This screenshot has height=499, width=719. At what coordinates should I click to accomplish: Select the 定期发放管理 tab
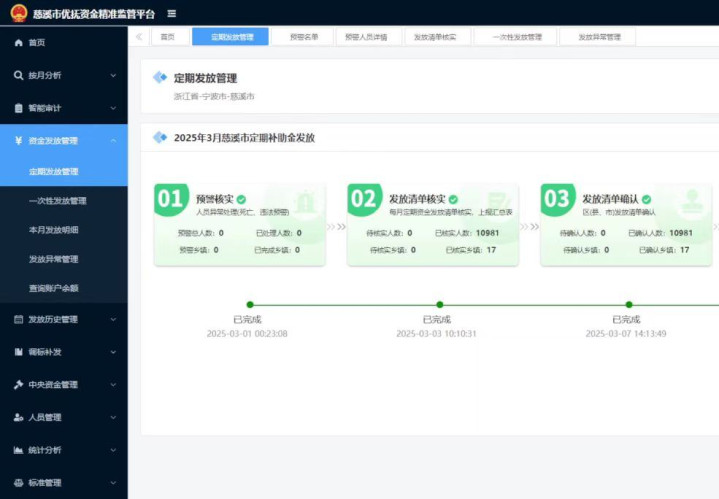230,37
